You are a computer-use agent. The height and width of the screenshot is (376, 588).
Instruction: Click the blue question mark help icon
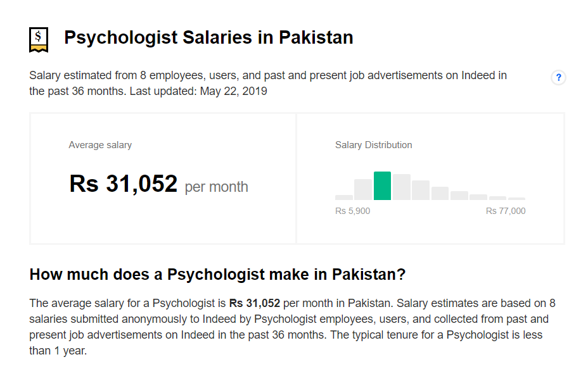[558, 78]
